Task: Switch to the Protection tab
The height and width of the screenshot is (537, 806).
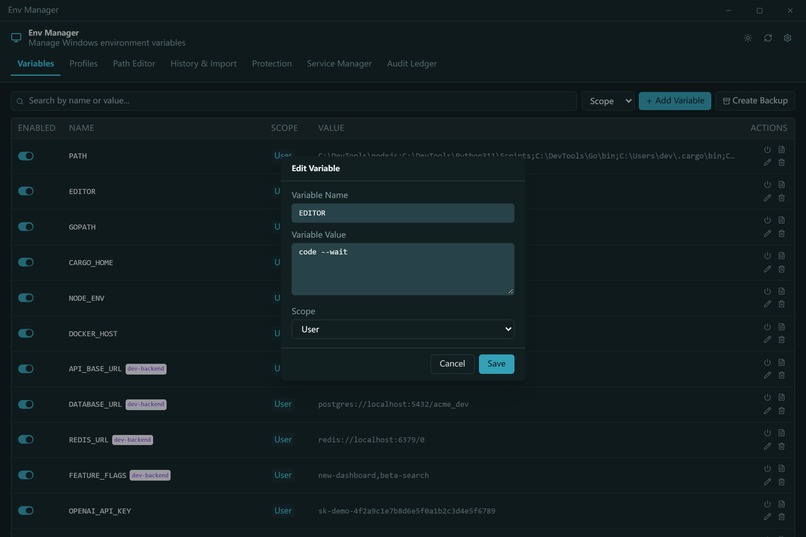Action: coord(271,64)
